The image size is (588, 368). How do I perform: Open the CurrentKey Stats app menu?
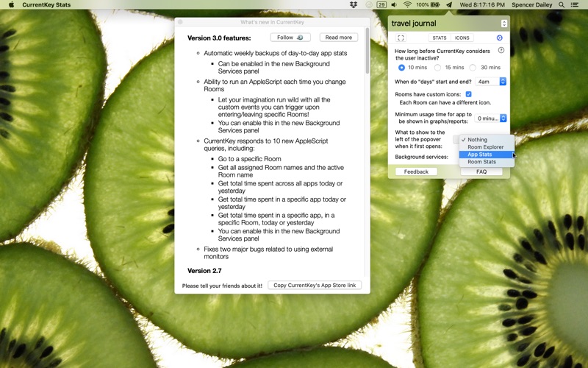pos(46,5)
